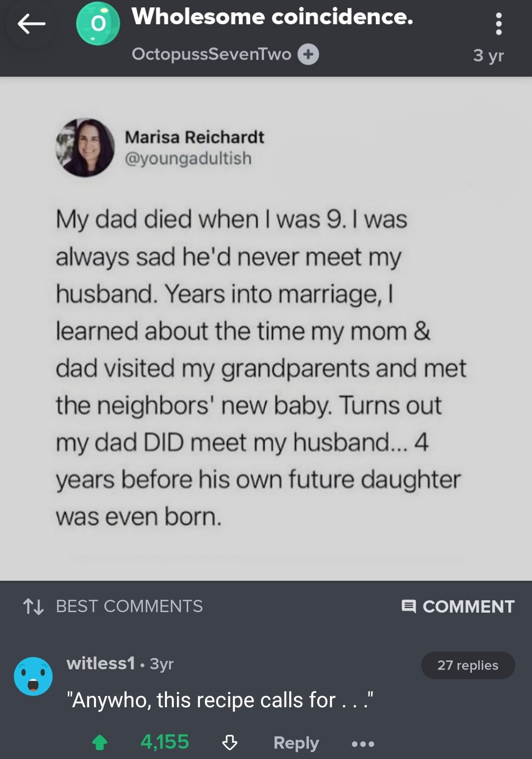
Task: Change sorting via BEST COMMENTS label
Action: pyautogui.click(x=129, y=606)
